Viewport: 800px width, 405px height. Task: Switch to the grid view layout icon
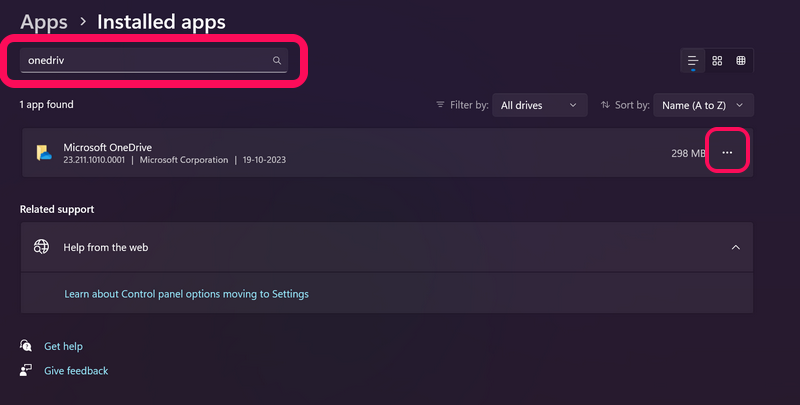[x=717, y=61]
